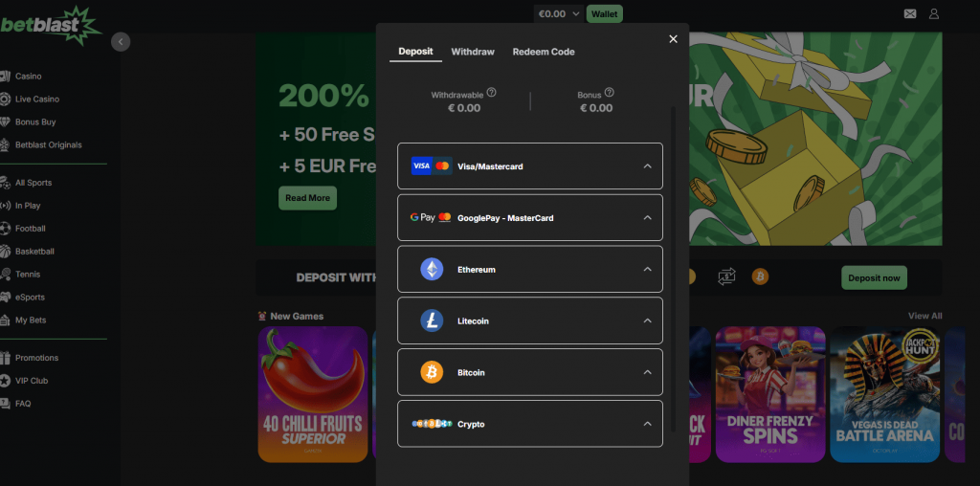This screenshot has height=486, width=980.
Task: Open the €0.00 balance dropdown
Action: click(x=559, y=13)
